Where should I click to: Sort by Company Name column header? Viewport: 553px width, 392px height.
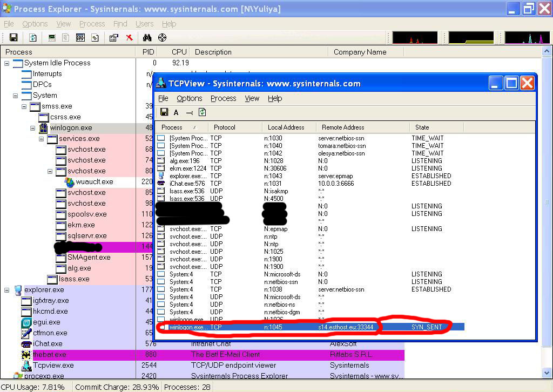(366, 52)
